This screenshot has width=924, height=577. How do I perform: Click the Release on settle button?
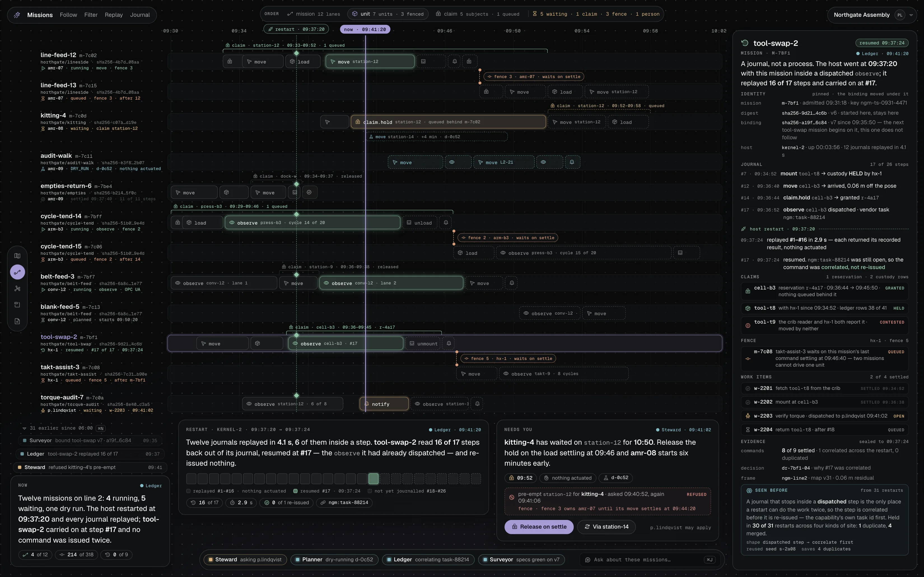pos(539,527)
